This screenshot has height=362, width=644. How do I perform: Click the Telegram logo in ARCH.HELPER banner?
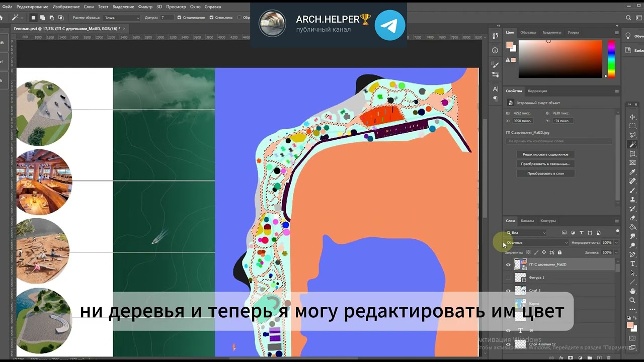click(x=390, y=25)
